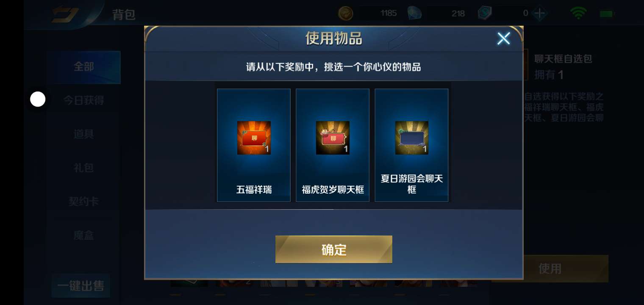
Task: Tap the 使用 button for 聊天框自选包
Action: [x=550, y=269]
